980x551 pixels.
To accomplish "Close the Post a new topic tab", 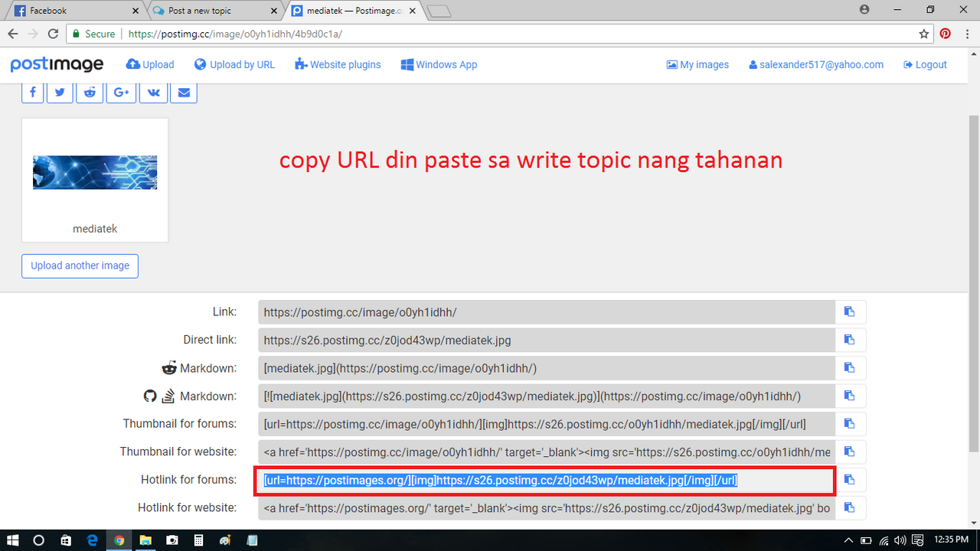I will [x=274, y=11].
